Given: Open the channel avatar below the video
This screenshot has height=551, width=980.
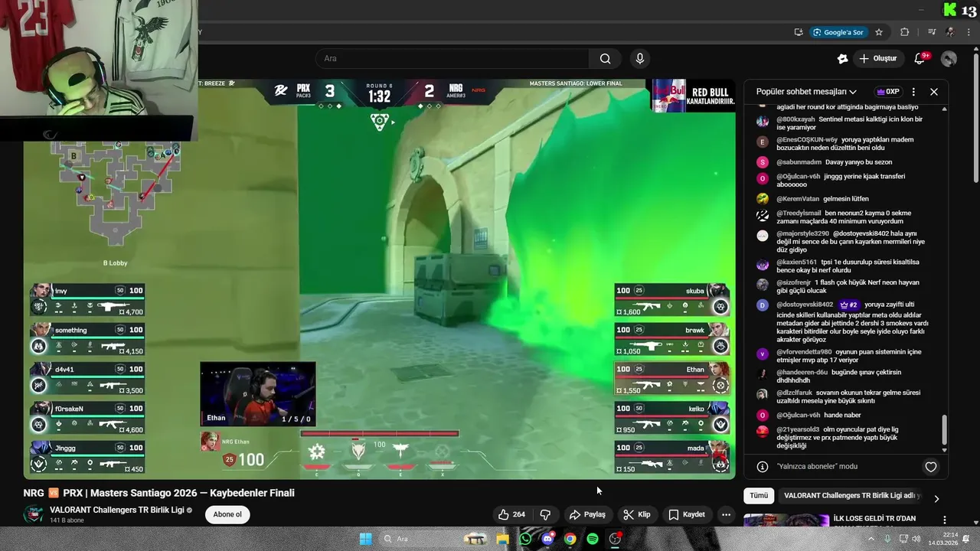Looking at the screenshot, I should pyautogui.click(x=33, y=514).
